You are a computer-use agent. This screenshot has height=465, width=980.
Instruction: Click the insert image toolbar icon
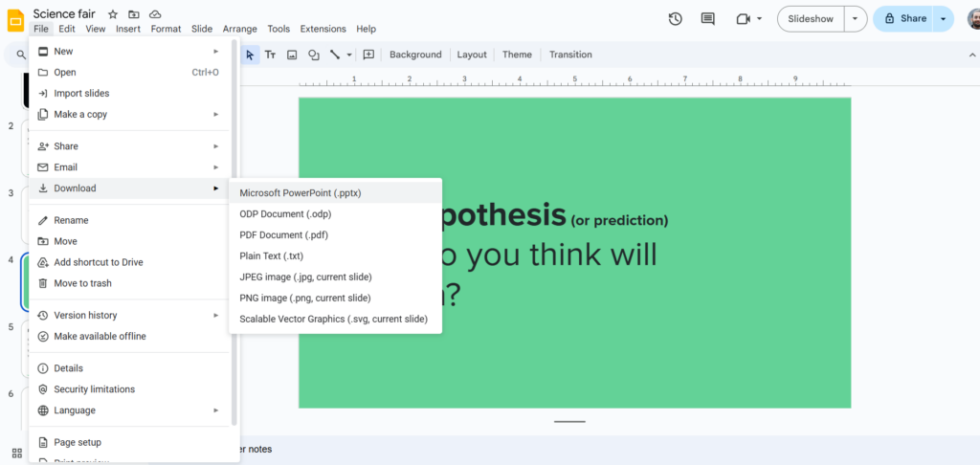point(292,55)
